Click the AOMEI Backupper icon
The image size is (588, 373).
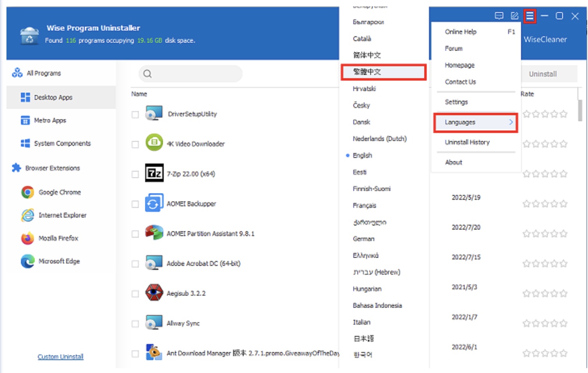154,203
